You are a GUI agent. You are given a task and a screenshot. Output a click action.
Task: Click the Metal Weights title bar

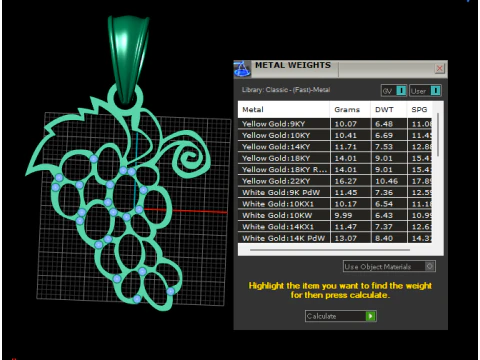(x=340, y=69)
